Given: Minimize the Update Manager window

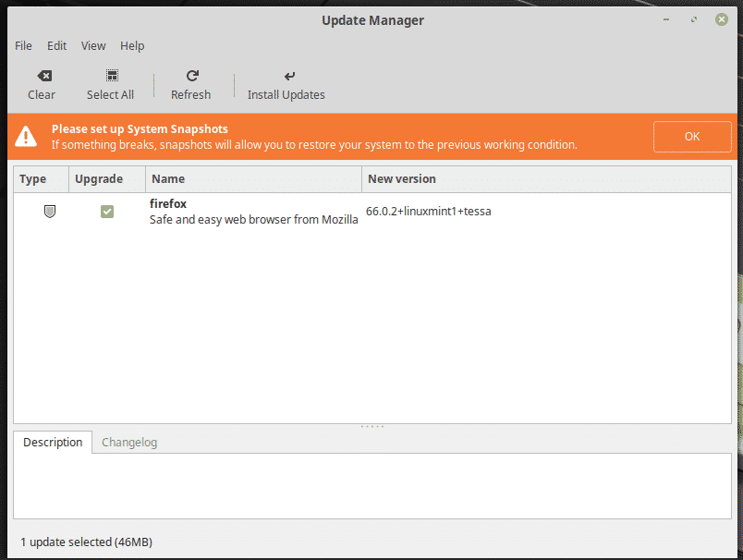Looking at the screenshot, I should point(667,19).
